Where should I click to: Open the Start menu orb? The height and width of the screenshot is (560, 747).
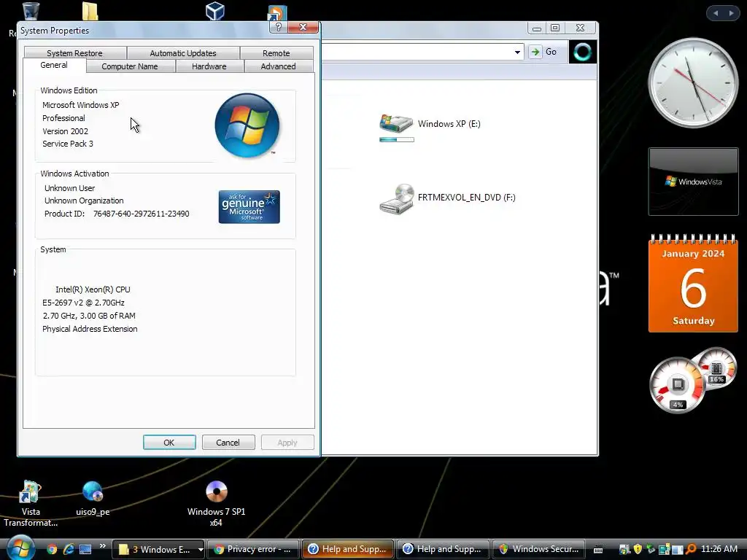tap(20, 548)
